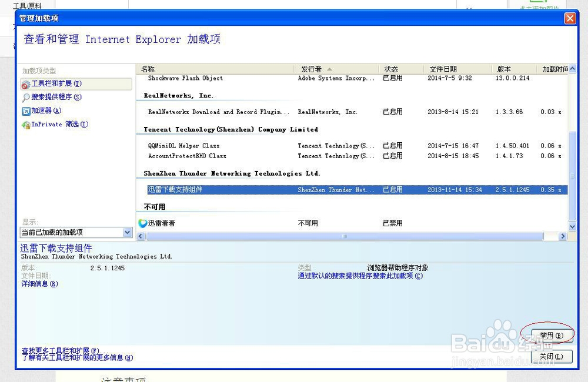Click the gear icon beside 工具栏和扩展
The height and width of the screenshot is (382, 588).
(x=25, y=85)
